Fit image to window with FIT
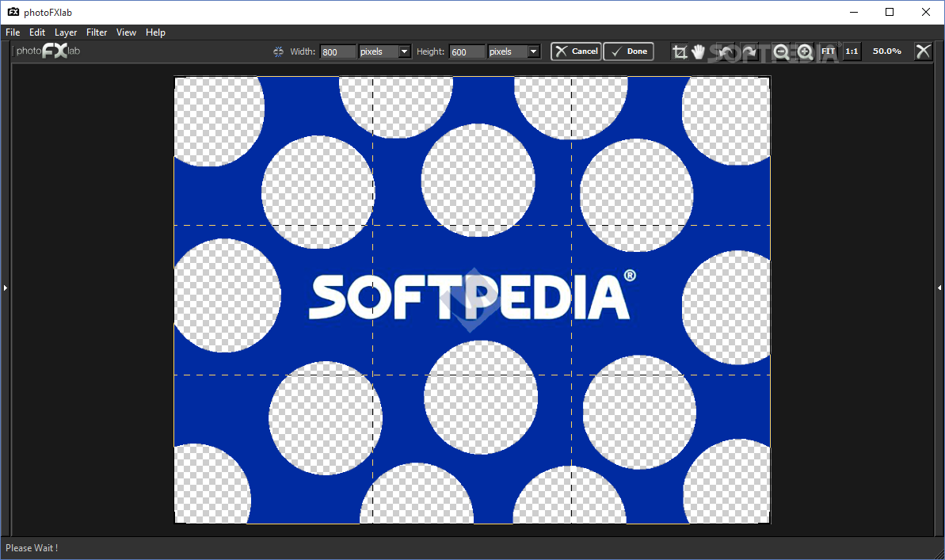 coord(828,51)
